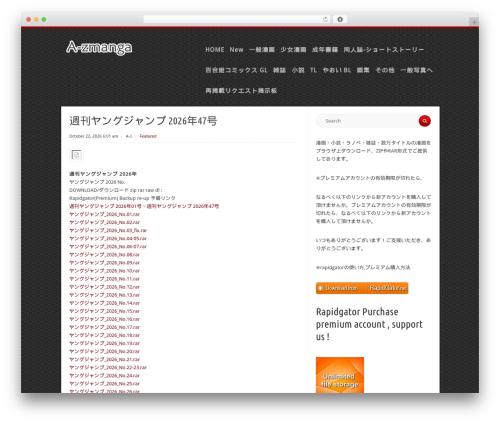Open the その他 menu item

(385, 70)
